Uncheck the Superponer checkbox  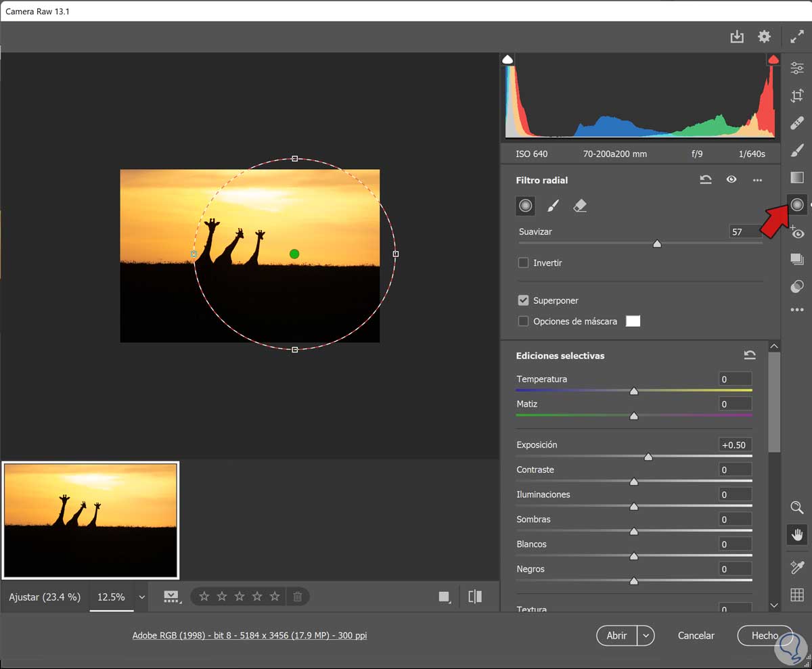tap(523, 300)
